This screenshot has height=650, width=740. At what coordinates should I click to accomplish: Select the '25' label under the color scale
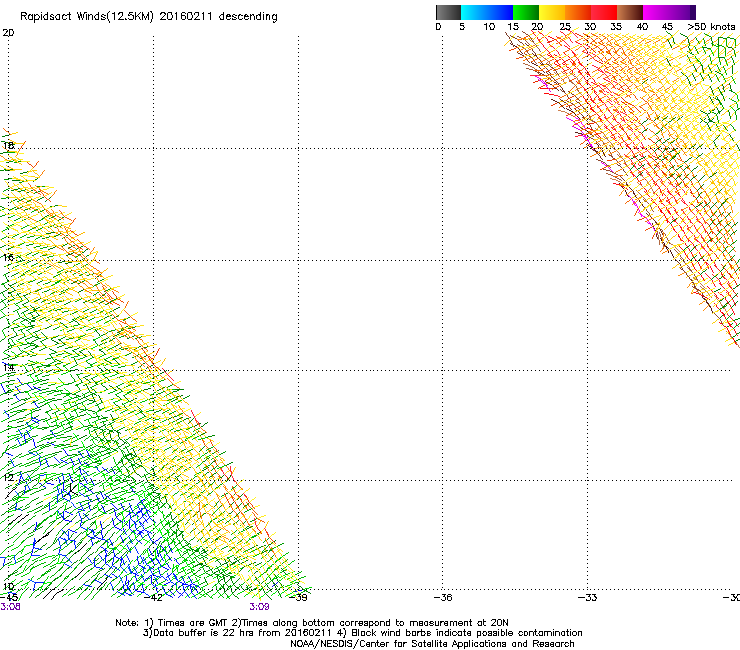tap(565, 27)
